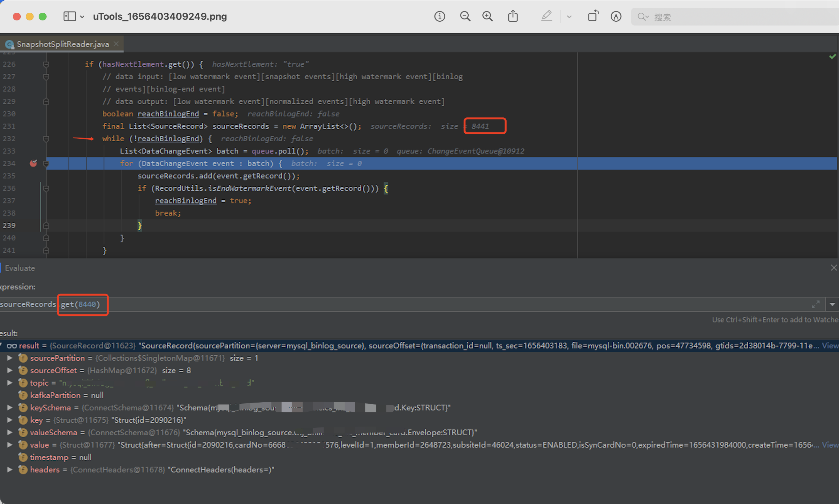Click the result watch glasses icon

tap(12, 346)
